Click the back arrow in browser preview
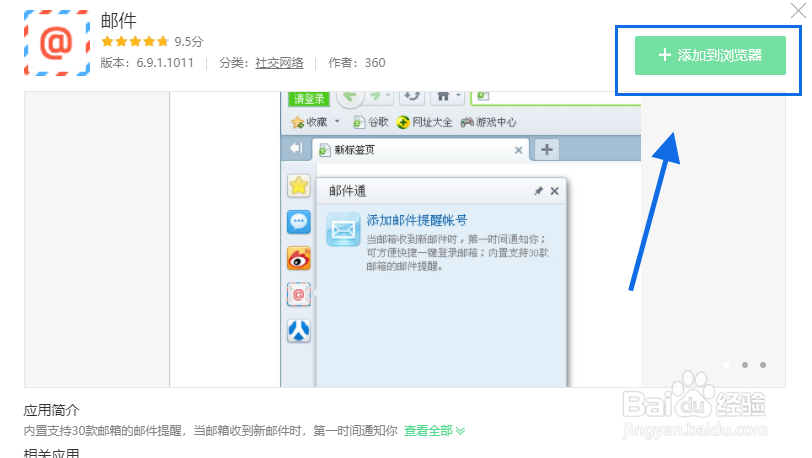 350,97
